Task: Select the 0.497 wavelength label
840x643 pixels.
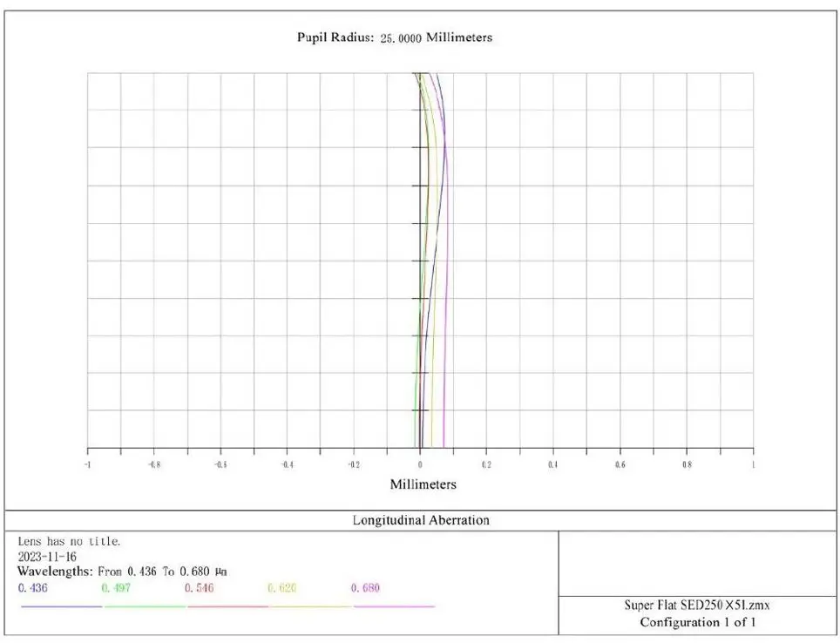Action: (x=116, y=588)
